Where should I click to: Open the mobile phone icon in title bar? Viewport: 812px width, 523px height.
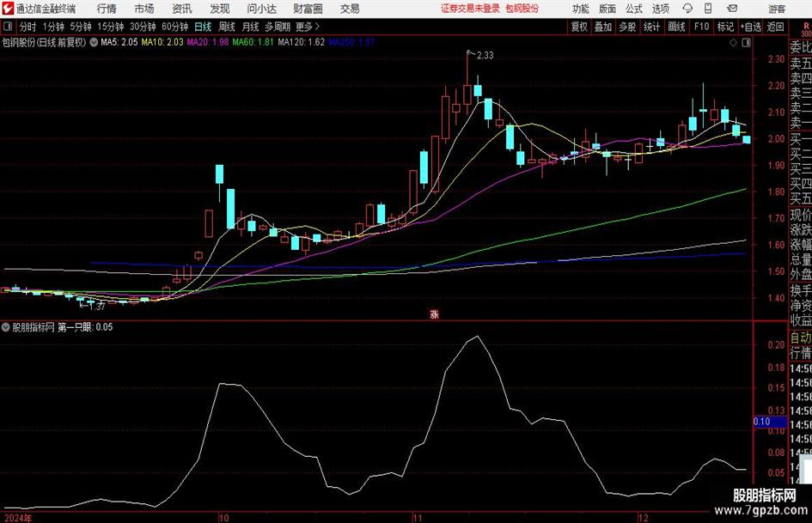click(708, 9)
